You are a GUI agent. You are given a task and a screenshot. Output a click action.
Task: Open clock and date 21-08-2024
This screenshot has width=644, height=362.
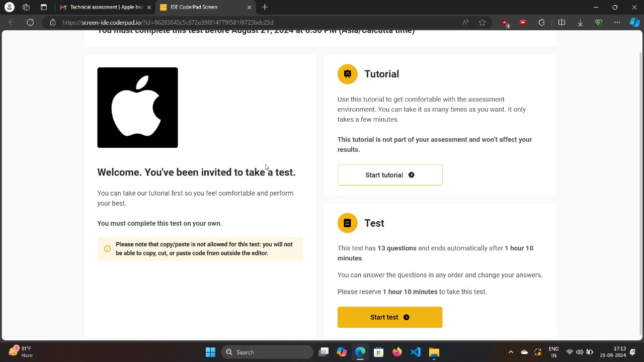click(x=613, y=352)
